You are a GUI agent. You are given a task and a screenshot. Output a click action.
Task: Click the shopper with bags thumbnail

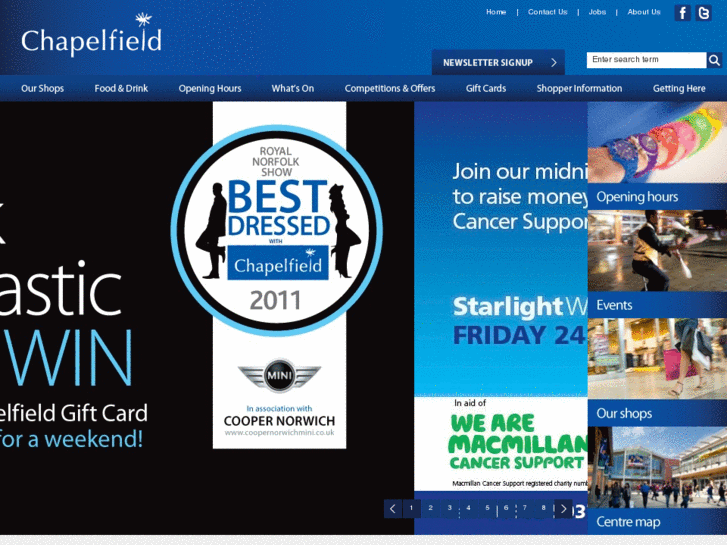[657, 359]
